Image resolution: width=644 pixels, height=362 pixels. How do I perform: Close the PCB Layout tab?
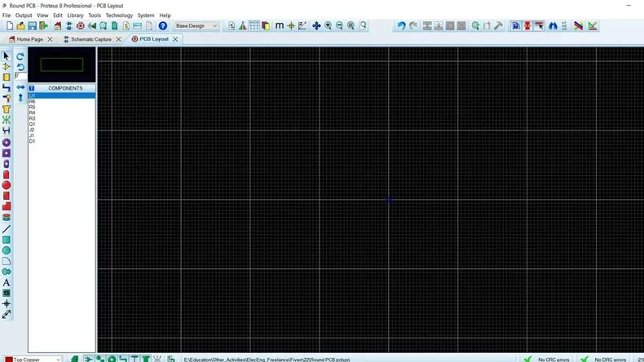(x=175, y=39)
